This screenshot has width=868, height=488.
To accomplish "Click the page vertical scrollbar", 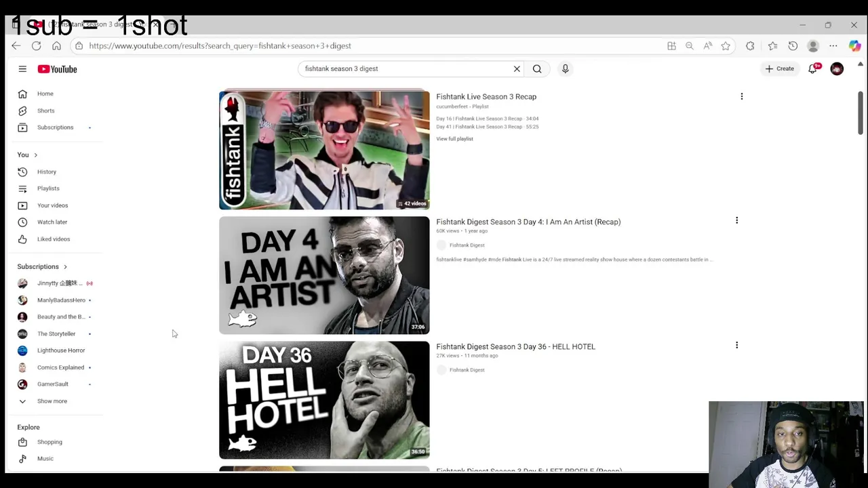I will pos(860,112).
